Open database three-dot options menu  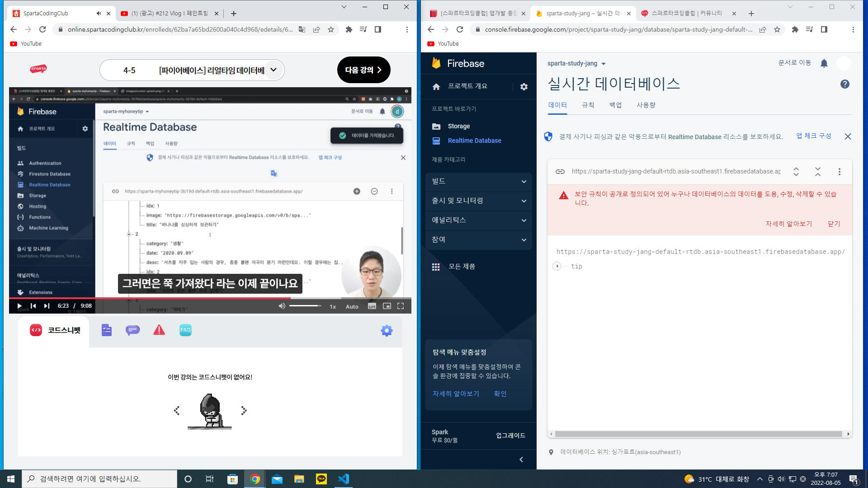[x=840, y=172]
